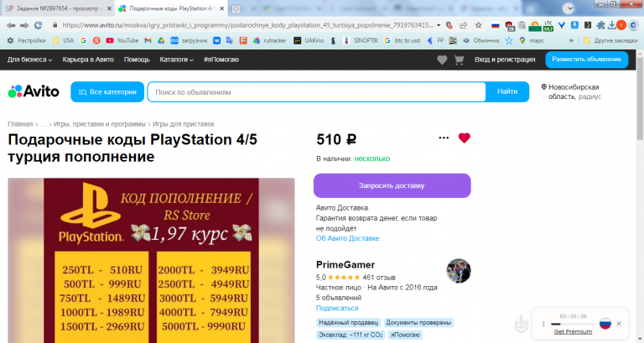
Task: Expand the Для бизнеса dropdown
Action: pyautogui.click(x=29, y=60)
